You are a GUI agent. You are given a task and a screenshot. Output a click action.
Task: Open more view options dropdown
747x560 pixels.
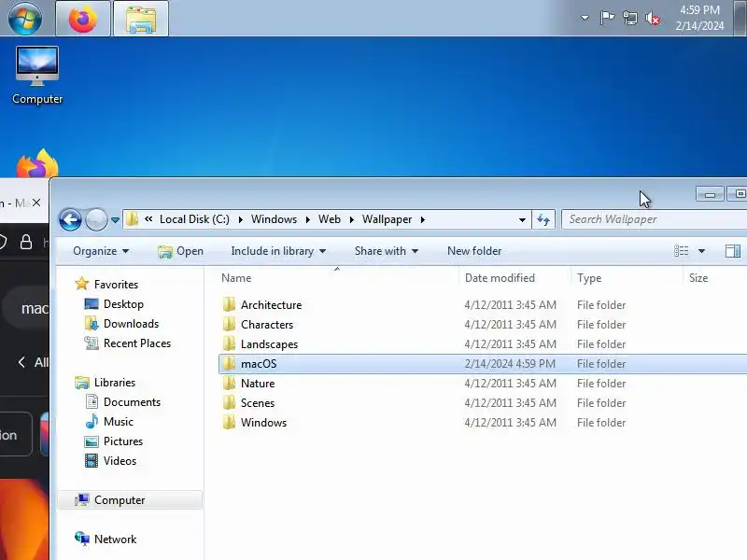tap(702, 251)
